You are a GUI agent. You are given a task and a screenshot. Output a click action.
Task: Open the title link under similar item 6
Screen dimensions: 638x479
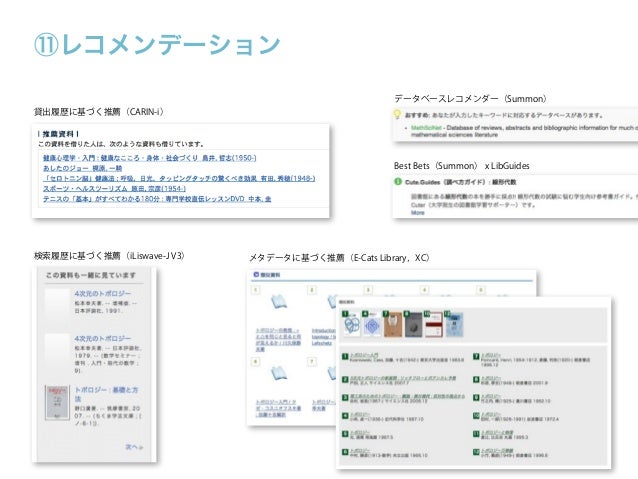(278, 408)
